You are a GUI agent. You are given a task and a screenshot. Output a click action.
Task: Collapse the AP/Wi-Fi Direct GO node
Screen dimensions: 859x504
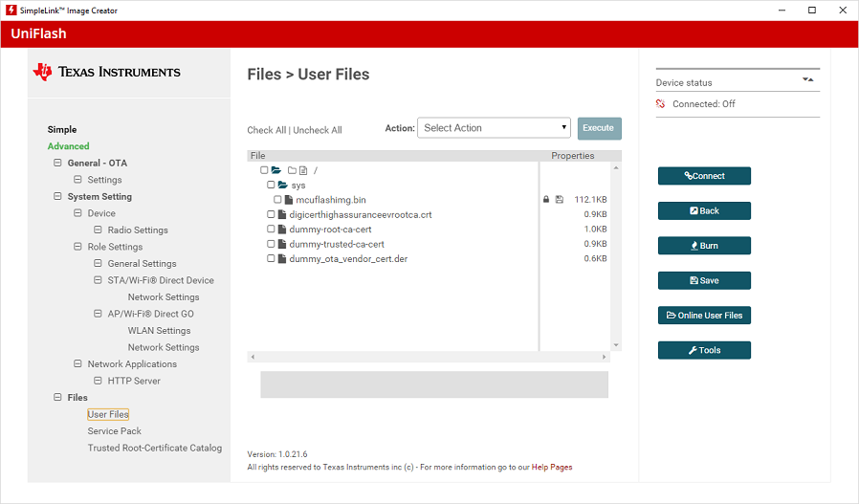pos(98,314)
